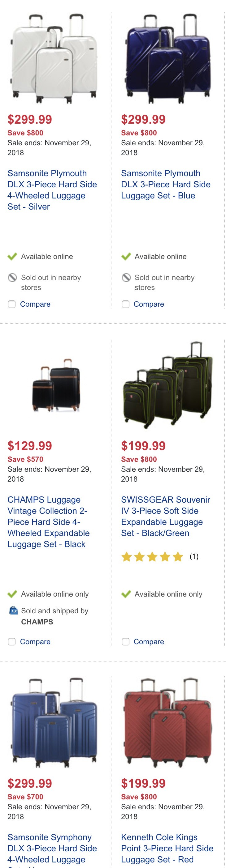The image size is (226, 868).
Task: Enable Compare for SWISSGEAR Souvenir IV set
Action: (125, 642)
